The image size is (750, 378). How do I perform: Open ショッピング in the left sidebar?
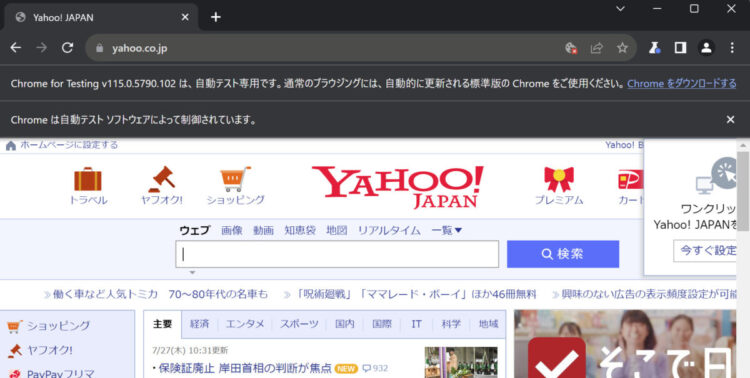[x=58, y=326]
